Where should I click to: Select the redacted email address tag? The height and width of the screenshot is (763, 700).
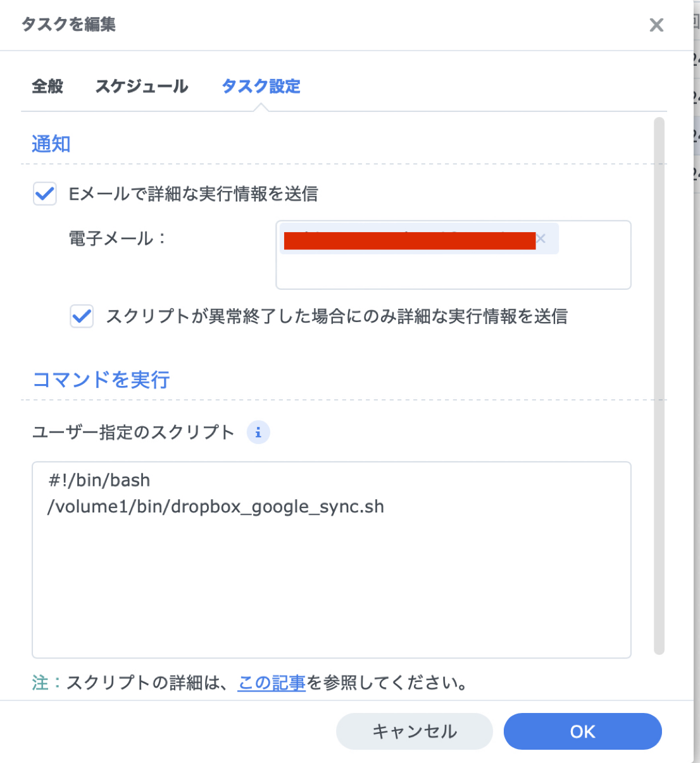[409, 240]
